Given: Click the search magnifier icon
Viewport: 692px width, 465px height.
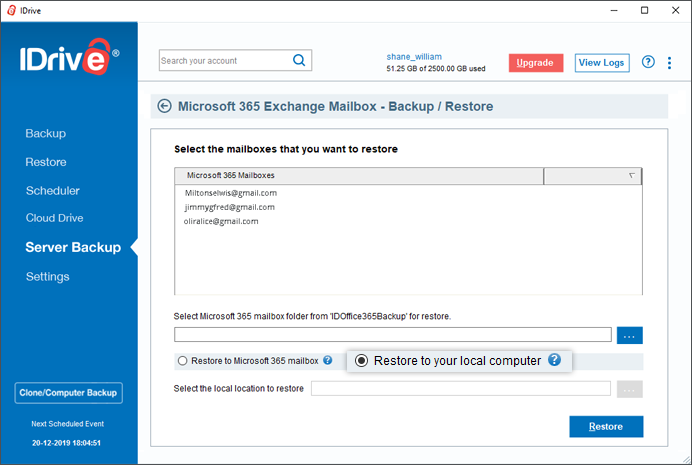Looking at the screenshot, I should click(299, 60).
